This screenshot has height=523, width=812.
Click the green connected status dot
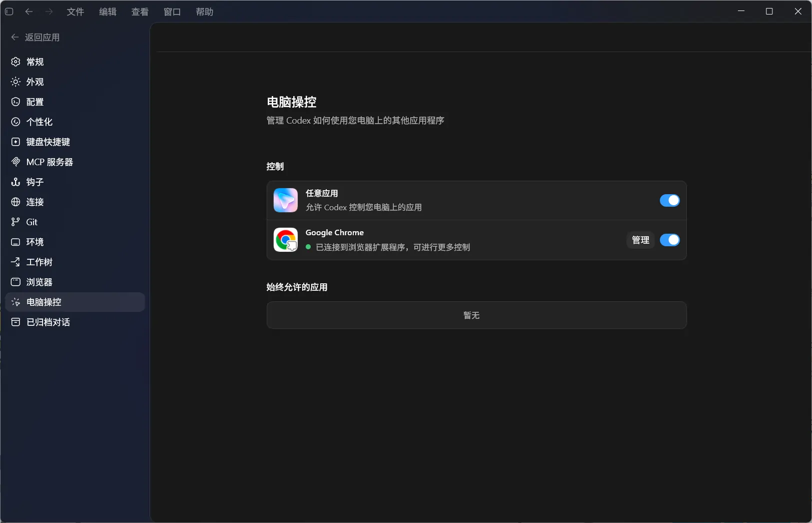tap(308, 247)
